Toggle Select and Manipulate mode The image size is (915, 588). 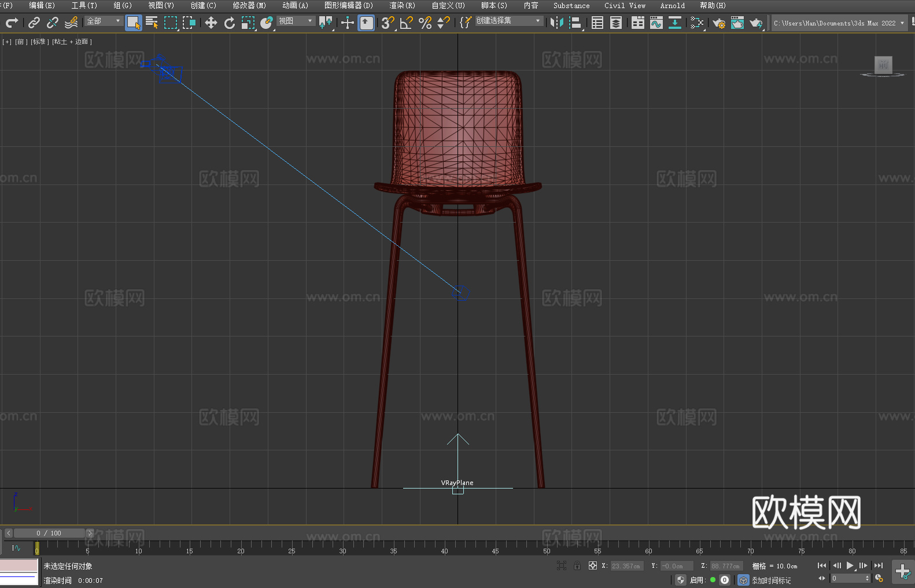coord(348,23)
